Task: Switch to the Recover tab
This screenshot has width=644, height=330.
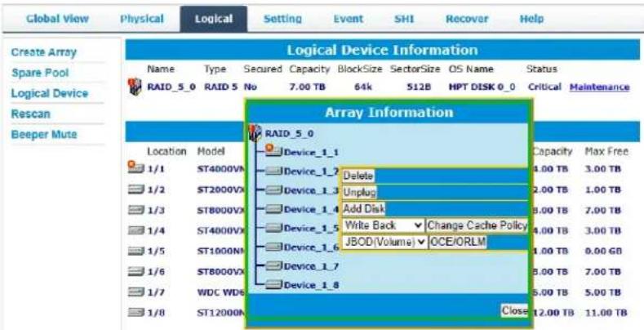Action: coord(467,19)
